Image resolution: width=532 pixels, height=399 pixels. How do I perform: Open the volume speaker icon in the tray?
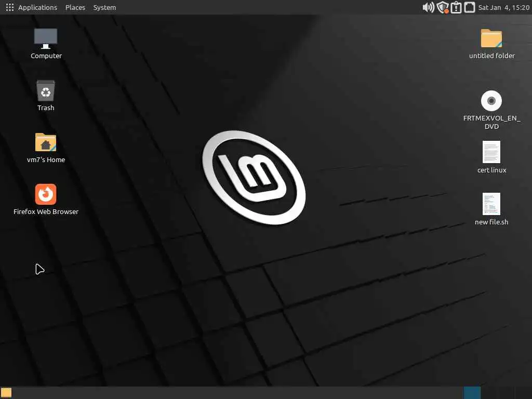pyautogui.click(x=428, y=7)
